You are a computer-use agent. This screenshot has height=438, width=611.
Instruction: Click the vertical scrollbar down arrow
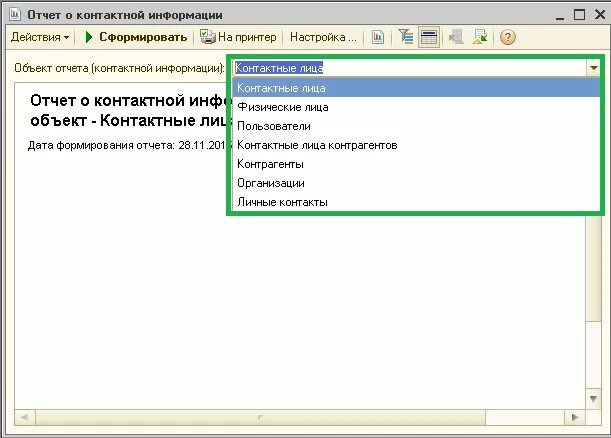[593, 399]
